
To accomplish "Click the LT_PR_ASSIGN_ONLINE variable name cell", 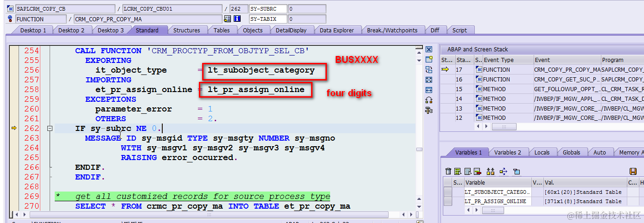I will 497,202.
